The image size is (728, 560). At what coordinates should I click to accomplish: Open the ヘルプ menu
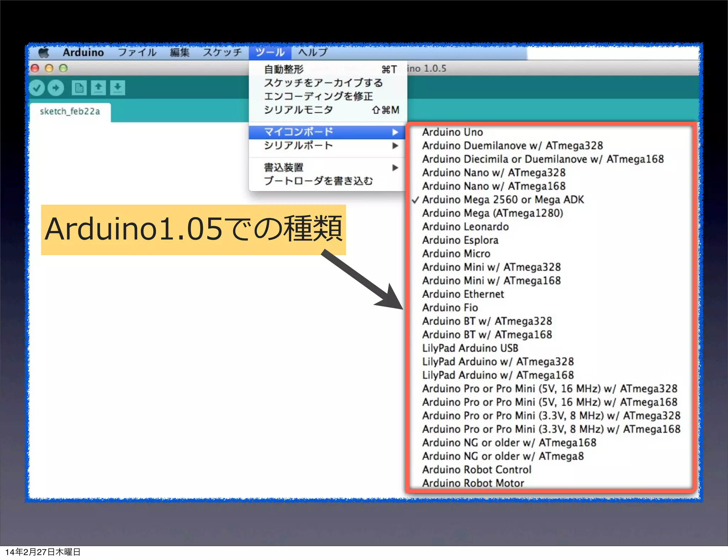(x=313, y=53)
